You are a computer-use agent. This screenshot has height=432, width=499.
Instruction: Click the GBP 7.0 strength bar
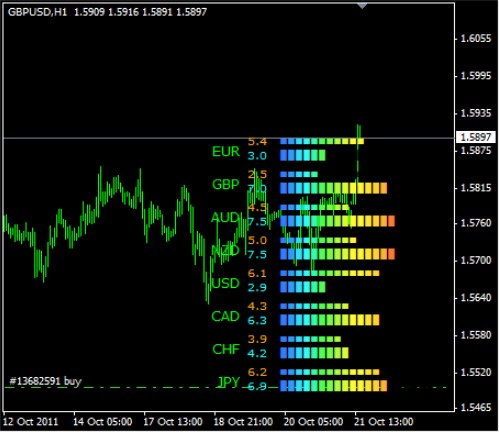333,188
